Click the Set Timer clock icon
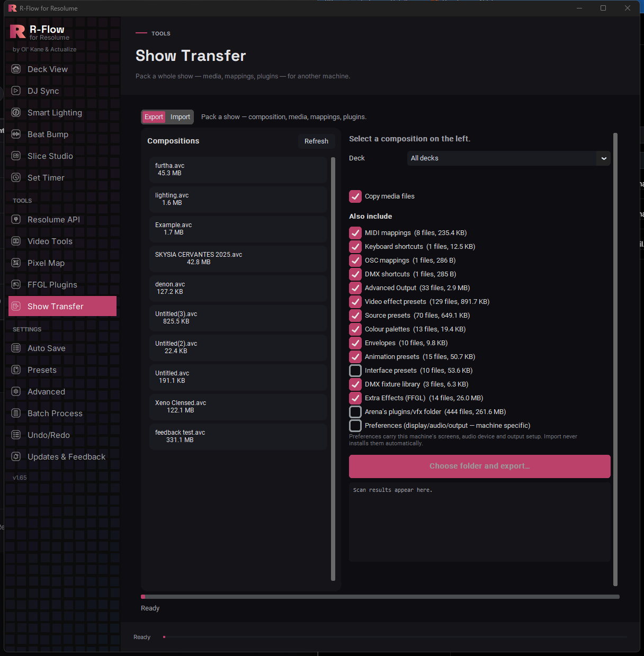The image size is (644, 656). point(16,177)
